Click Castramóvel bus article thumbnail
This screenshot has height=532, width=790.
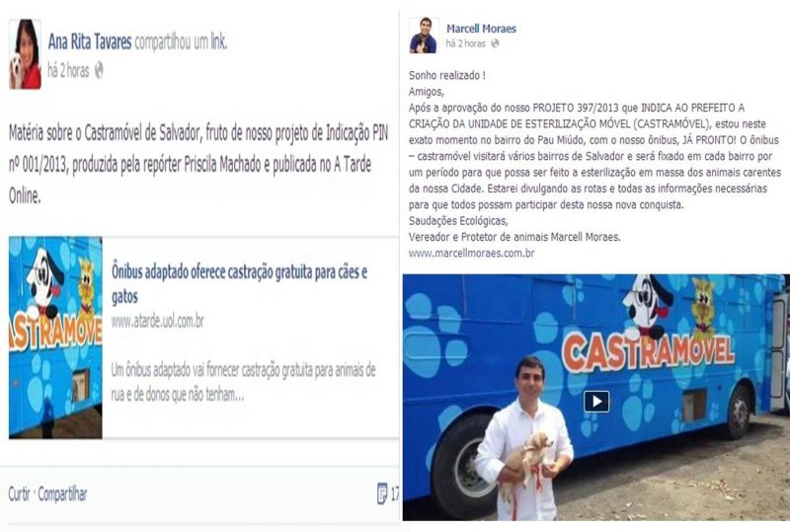point(55,337)
